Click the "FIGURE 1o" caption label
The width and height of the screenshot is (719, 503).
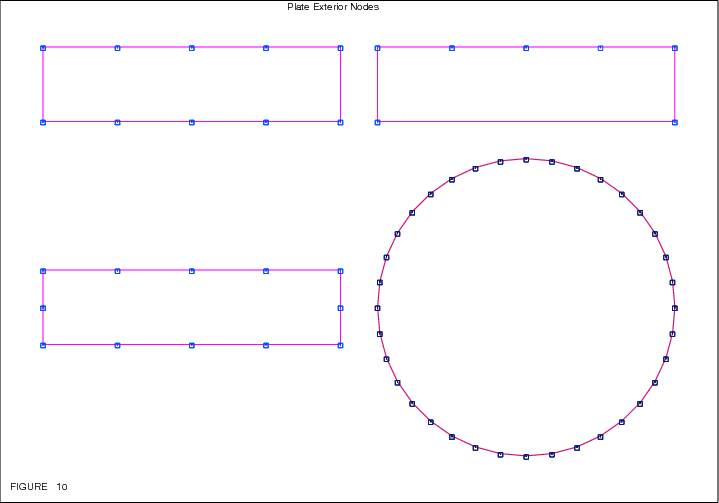39,486
